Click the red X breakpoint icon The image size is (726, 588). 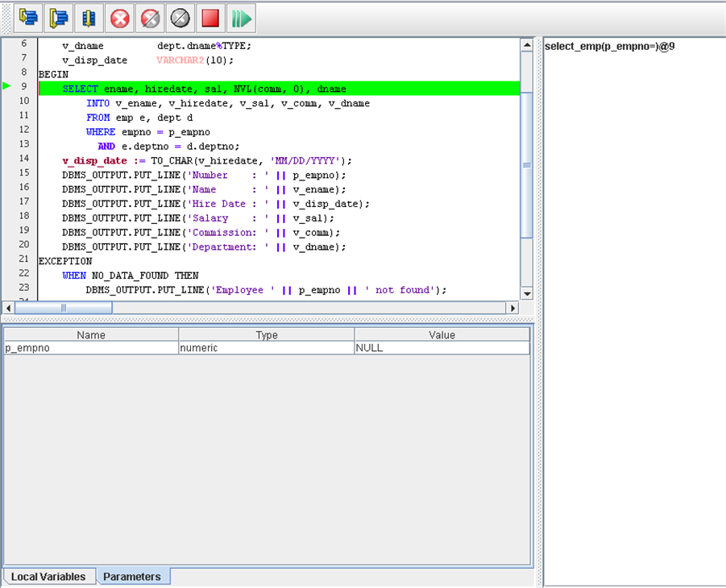point(120,17)
